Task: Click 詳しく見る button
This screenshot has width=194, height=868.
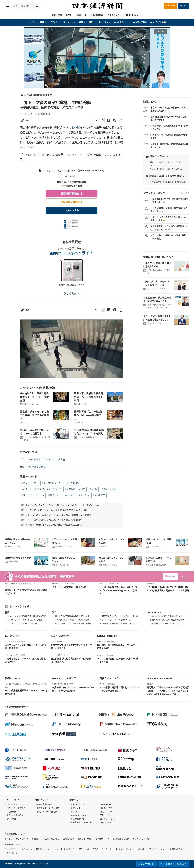Action: coord(71,294)
